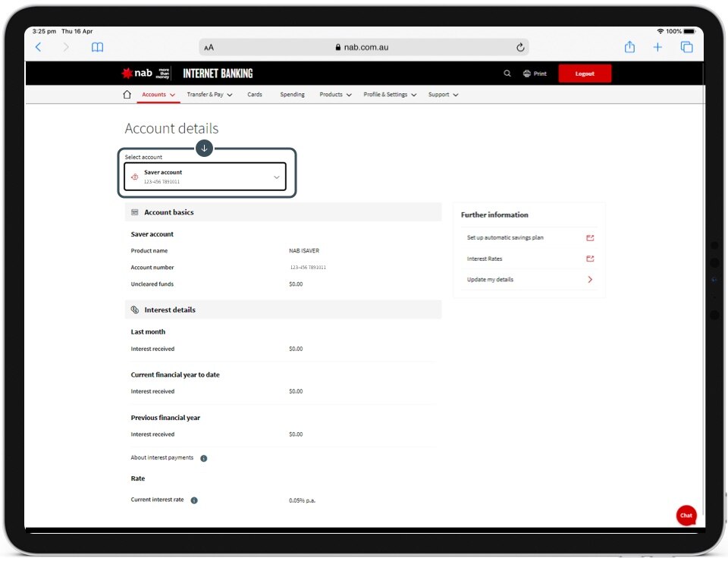Click the search magnifier icon

[507, 74]
